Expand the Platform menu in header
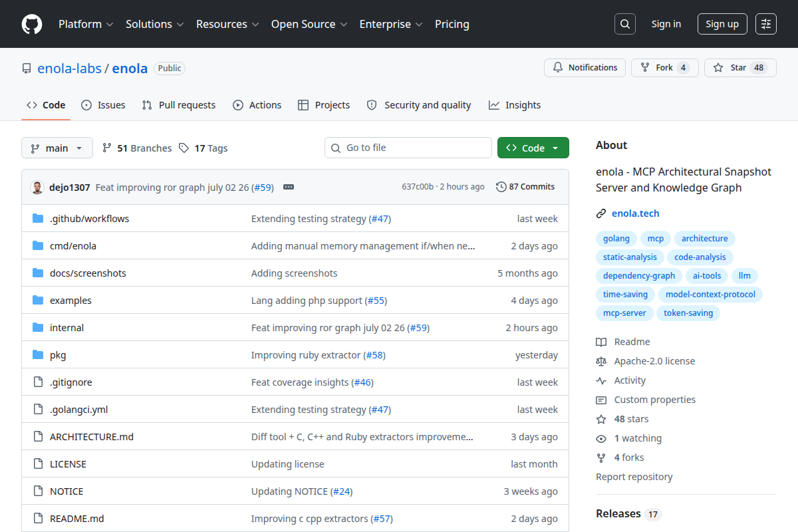The width and height of the screenshot is (798, 532). tap(86, 24)
